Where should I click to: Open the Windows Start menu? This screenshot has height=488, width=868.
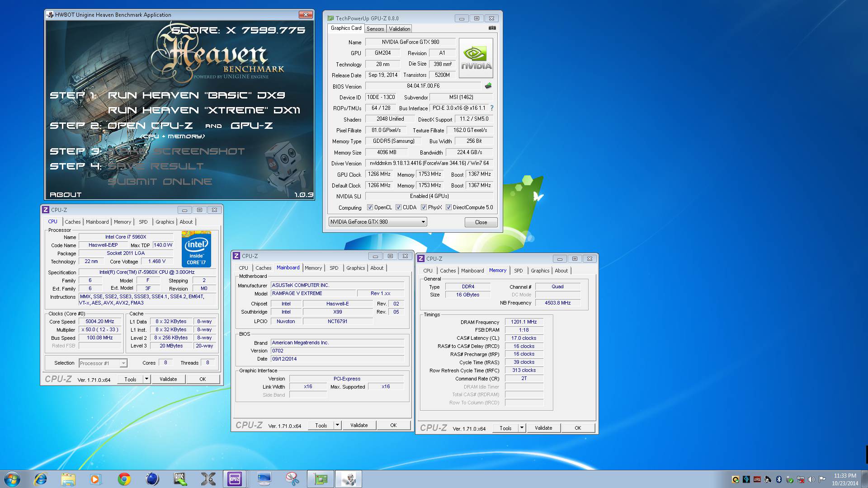point(12,479)
